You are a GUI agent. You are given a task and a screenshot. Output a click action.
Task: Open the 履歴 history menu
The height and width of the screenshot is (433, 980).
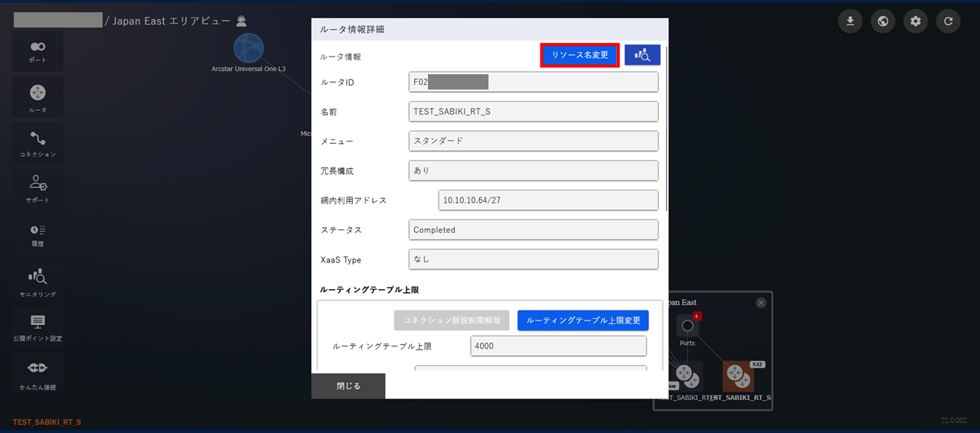pyautogui.click(x=38, y=235)
